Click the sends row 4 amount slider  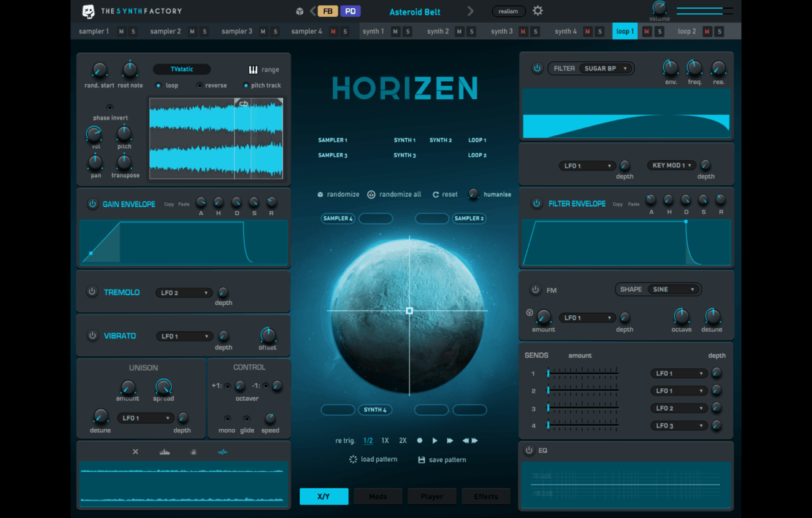(x=583, y=425)
